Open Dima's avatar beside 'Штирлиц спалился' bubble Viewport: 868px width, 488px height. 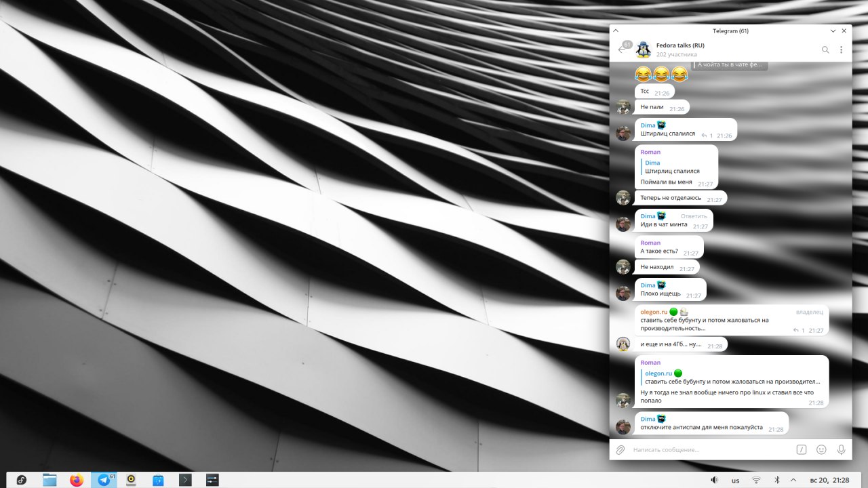[x=623, y=134]
